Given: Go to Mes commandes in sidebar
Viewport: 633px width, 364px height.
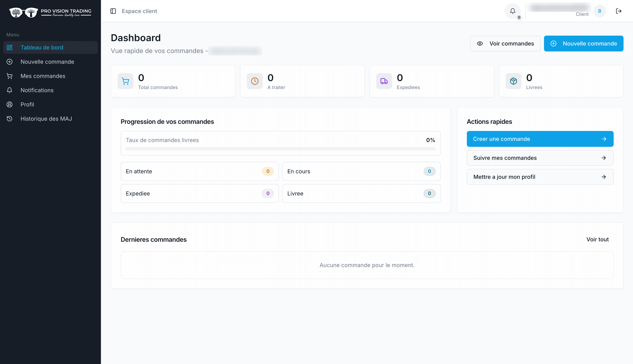Looking at the screenshot, I should [50, 76].
